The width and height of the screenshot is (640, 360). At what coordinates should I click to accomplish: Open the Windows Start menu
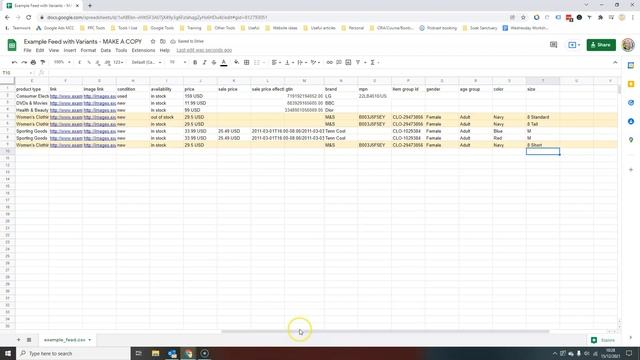tap(8, 353)
